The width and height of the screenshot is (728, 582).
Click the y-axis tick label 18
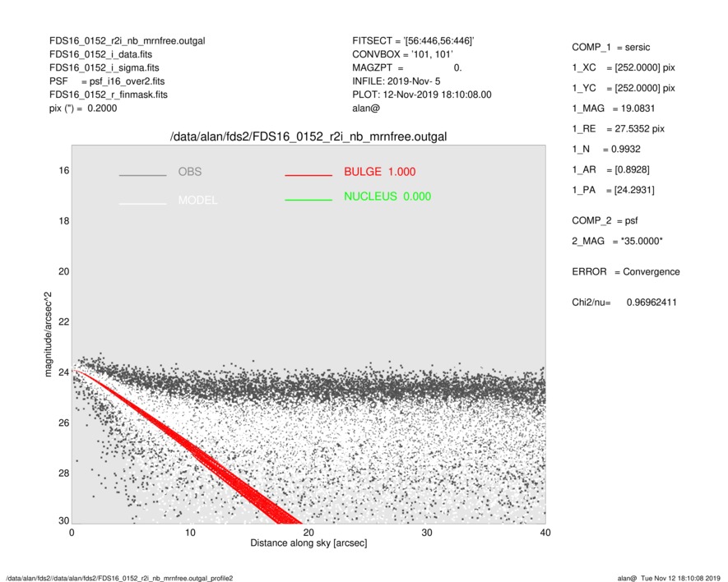64,221
